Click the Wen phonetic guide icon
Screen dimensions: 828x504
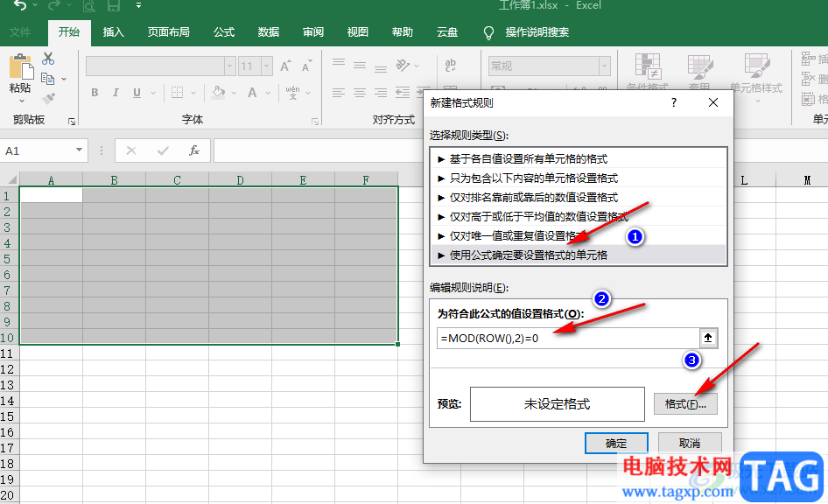click(x=292, y=93)
